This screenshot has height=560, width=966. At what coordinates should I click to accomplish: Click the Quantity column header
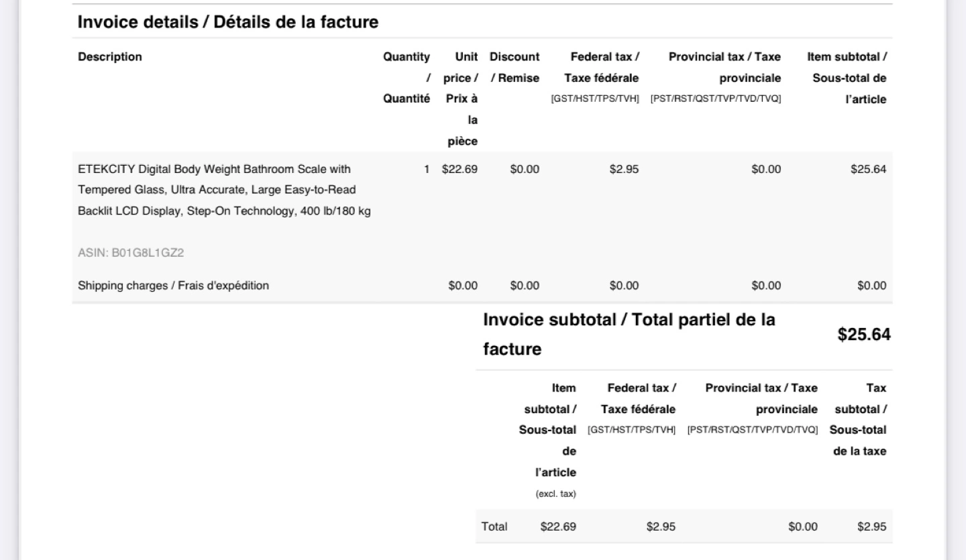[406, 78]
